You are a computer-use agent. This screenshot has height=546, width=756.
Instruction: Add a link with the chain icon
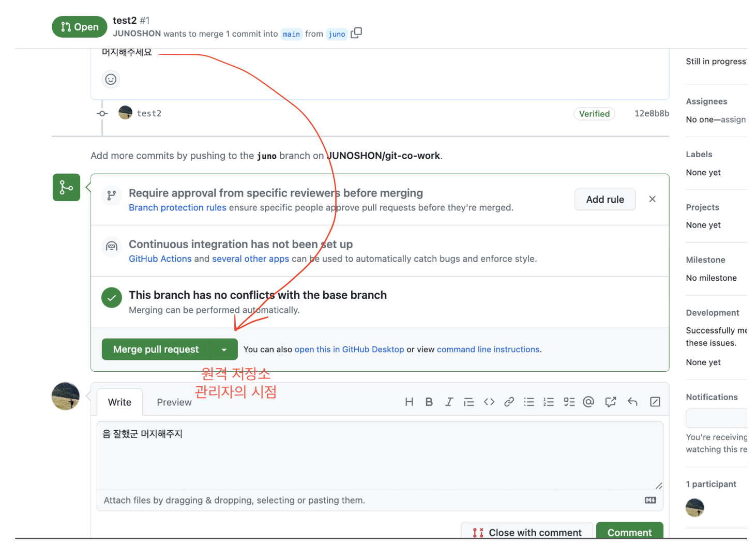[509, 402]
